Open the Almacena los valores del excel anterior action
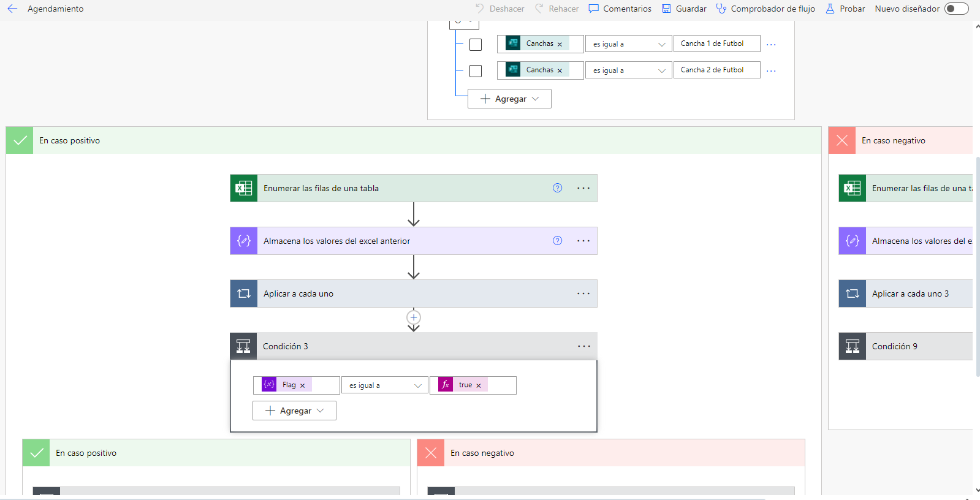Screen dimensions: 980x500 414,241
